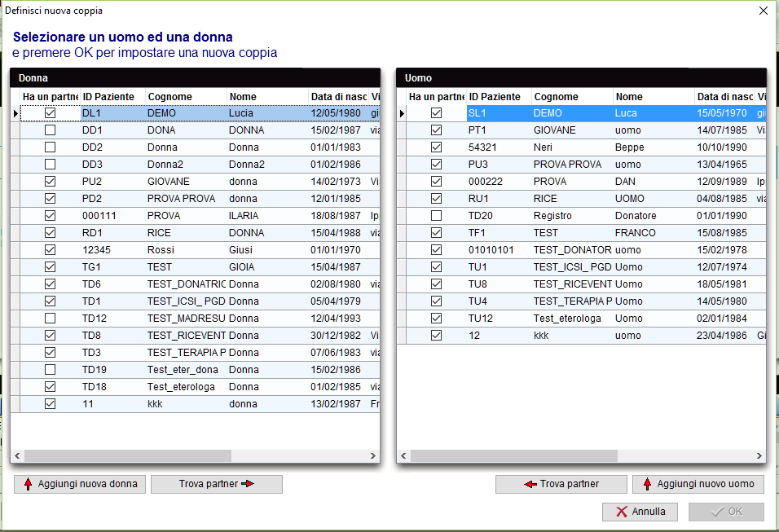Toggle partner checkbox for SL1 Luca
Image resolution: width=779 pixels, height=532 pixels.
pos(436,112)
